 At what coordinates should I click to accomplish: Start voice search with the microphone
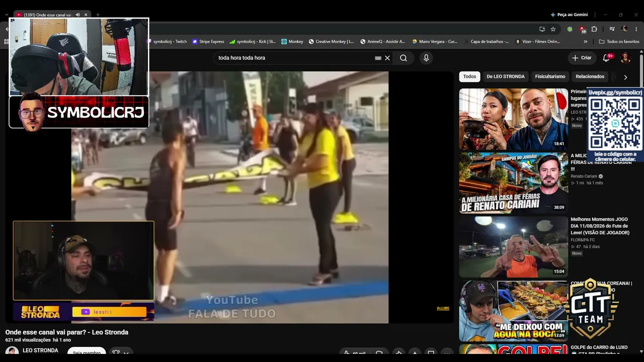click(426, 58)
